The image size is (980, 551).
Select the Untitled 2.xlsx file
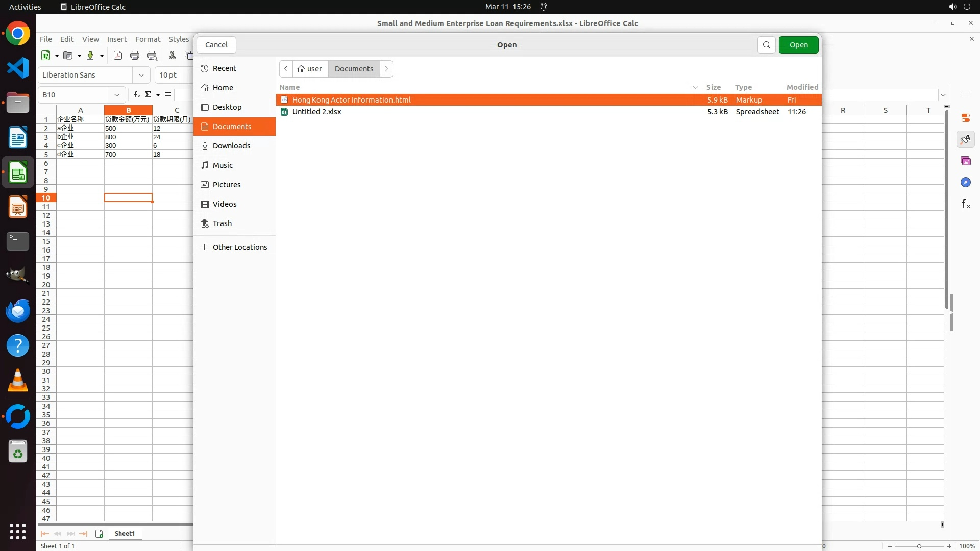316,112
